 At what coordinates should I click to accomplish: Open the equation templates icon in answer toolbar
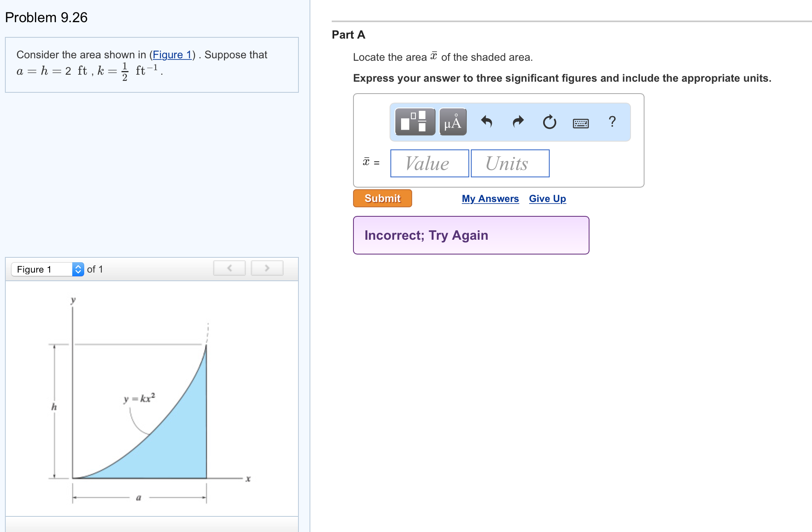click(x=415, y=122)
